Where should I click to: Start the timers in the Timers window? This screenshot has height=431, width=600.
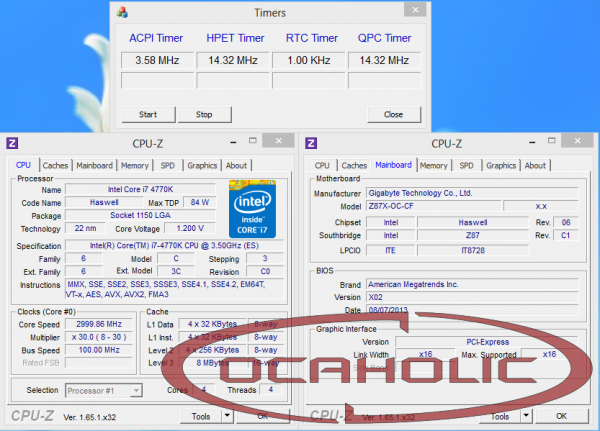148,114
